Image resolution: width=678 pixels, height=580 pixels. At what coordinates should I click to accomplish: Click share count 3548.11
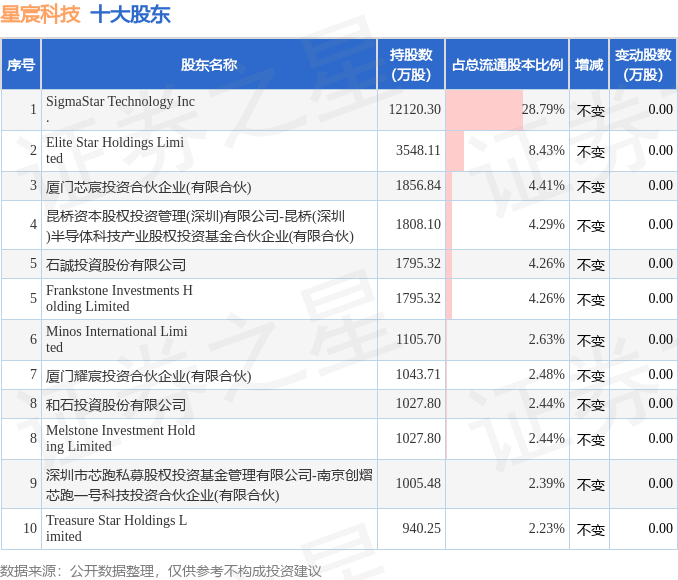tap(418, 150)
